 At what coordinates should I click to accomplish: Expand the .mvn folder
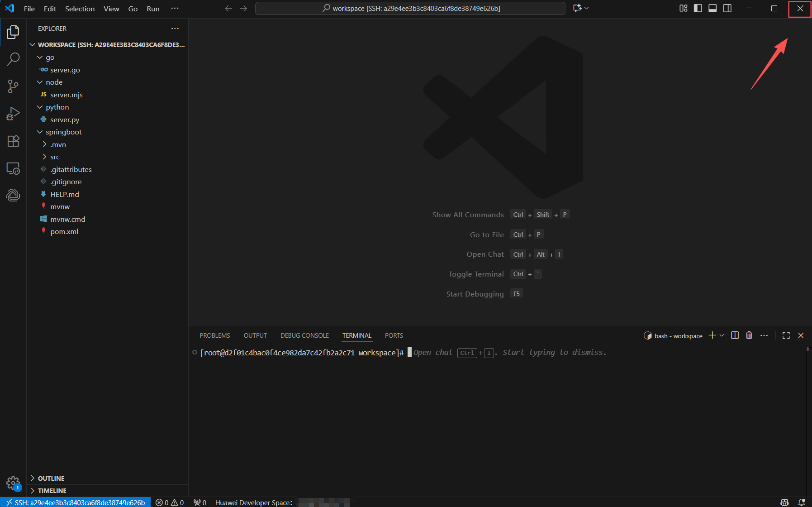coord(108,144)
